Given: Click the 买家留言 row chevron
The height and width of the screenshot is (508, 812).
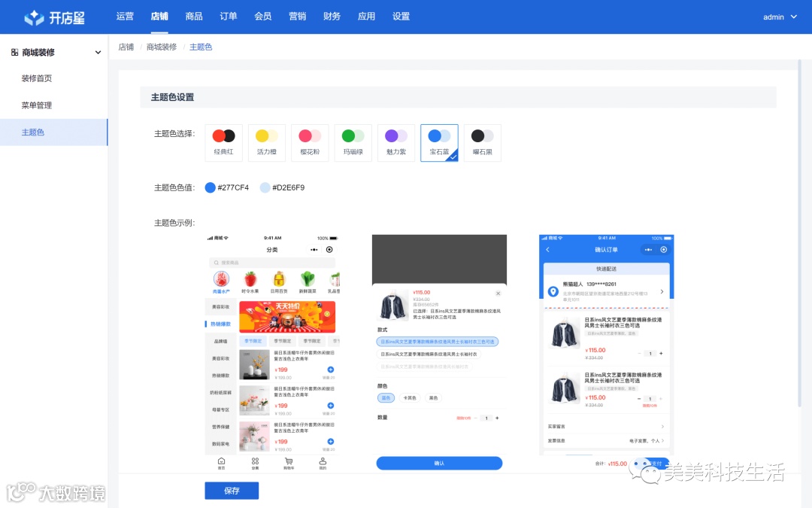Looking at the screenshot, I should click(662, 427).
